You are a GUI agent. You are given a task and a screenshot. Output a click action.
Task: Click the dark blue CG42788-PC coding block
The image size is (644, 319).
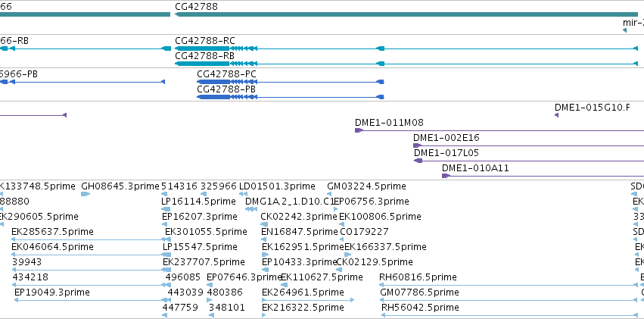pos(213,82)
